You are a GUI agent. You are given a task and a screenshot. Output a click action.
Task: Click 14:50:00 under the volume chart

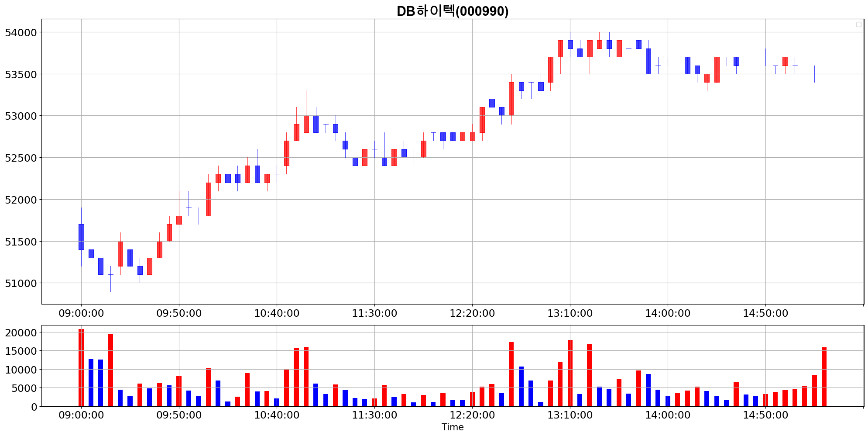tap(765, 415)
